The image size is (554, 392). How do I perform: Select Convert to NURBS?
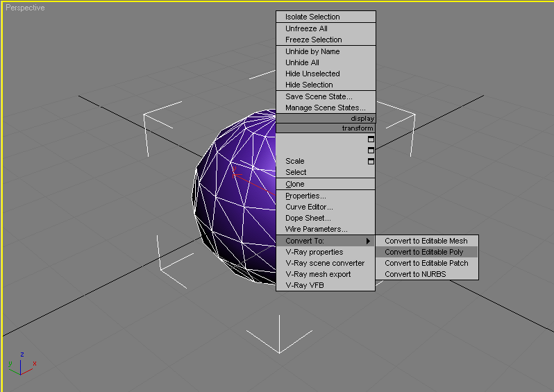427,274
